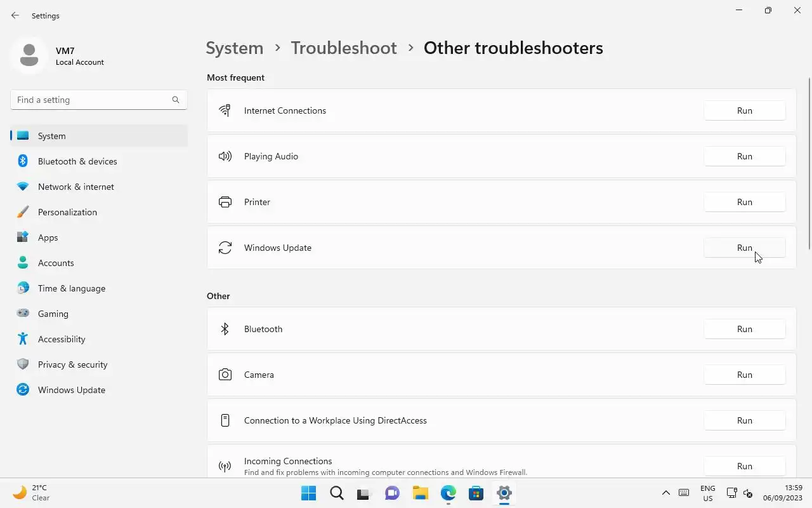Viewport: 812px width, 508px height.
Task: Run the DirectAccess workplace connection troubleshooter
Action: click(x=745, y=420)
